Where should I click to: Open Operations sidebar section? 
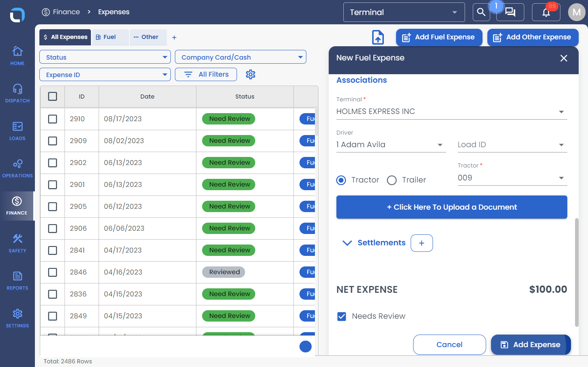17,168
